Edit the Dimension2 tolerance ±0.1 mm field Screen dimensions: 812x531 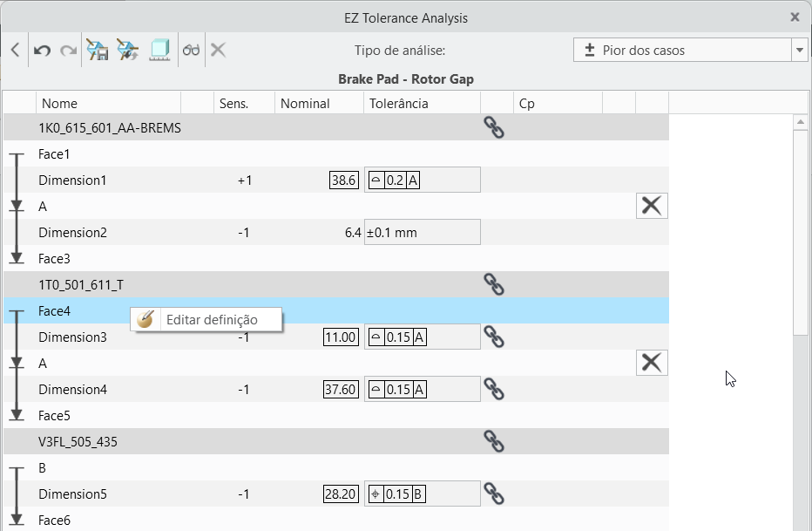click(422, 232)
